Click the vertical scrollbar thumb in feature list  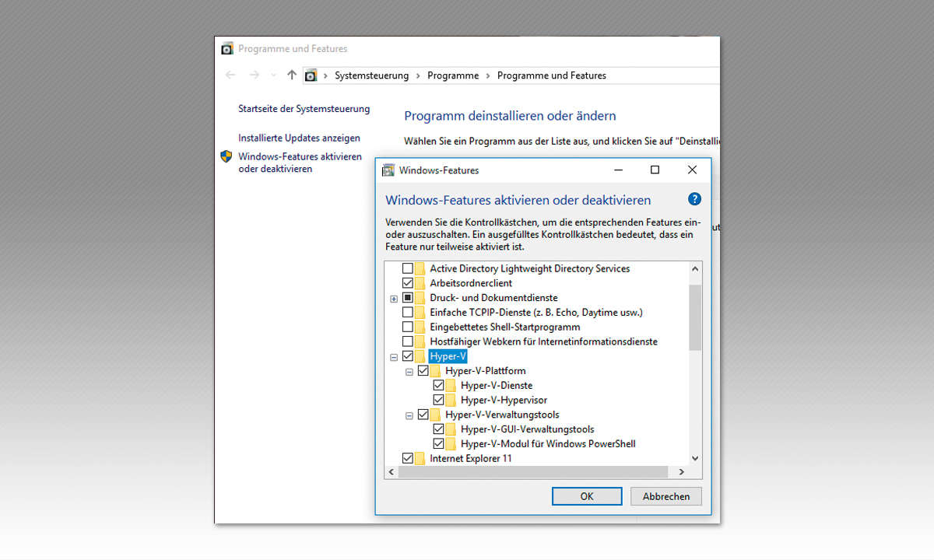695,317
